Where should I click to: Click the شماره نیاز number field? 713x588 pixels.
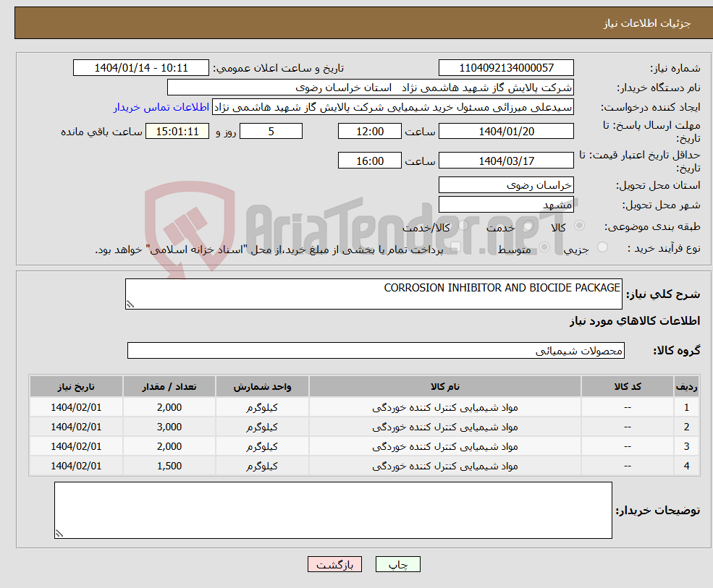pyautogui.click(x=506, y=68)
